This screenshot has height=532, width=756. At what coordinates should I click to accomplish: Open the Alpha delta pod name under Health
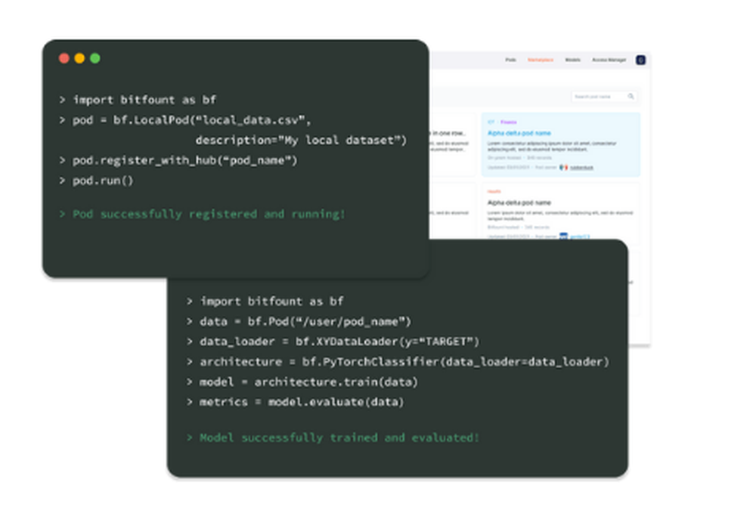(519, 203)
